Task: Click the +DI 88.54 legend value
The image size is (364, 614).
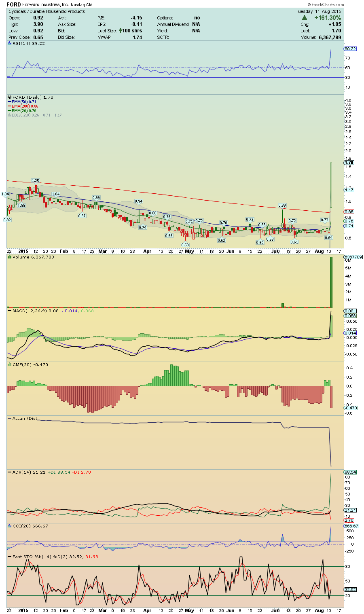Action: 59,472
